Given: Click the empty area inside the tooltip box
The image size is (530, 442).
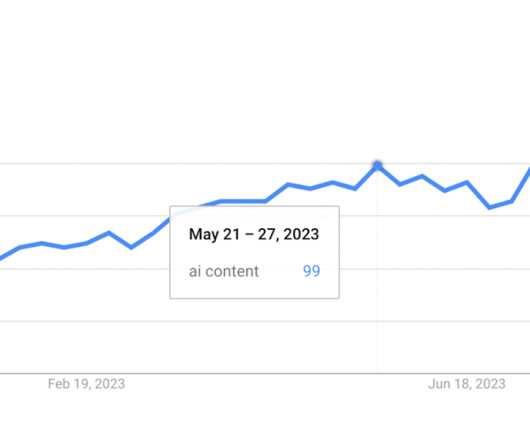Looking at the screenshot, I should click(254, 287).
